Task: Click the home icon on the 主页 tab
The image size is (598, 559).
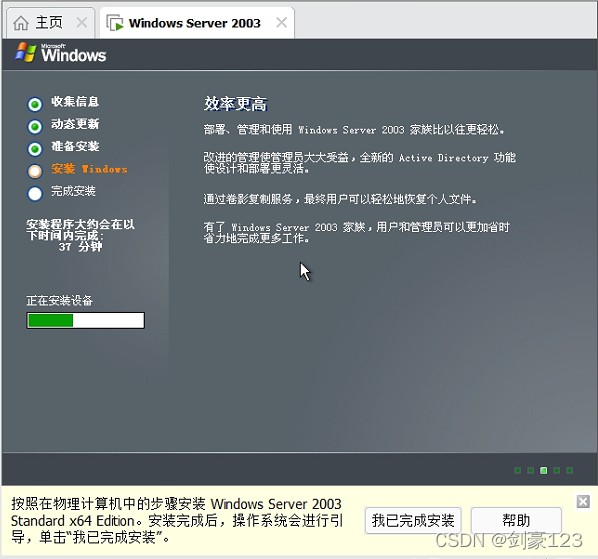Action: click(x=21, y=23)
